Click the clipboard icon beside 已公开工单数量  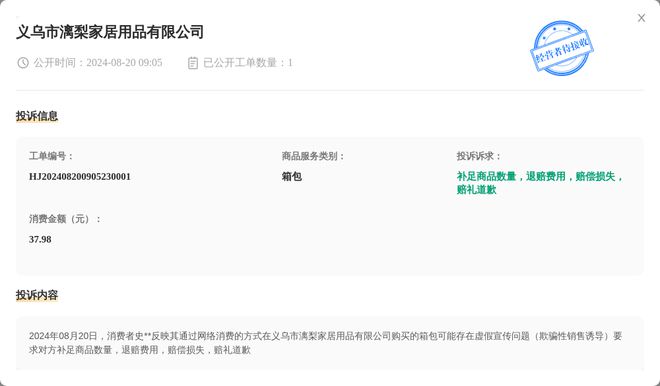(x=193, y=63)
